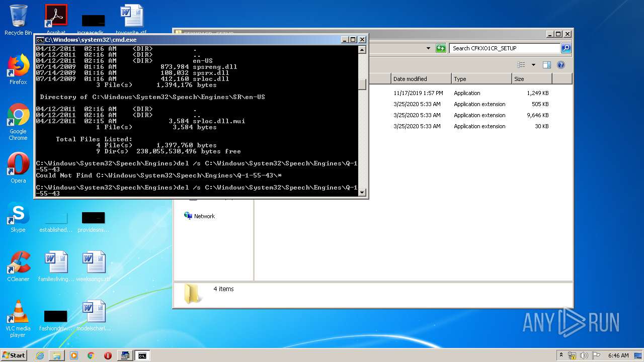
Task: Select the providesmi desktop file
Action: [x=94, y=222]
